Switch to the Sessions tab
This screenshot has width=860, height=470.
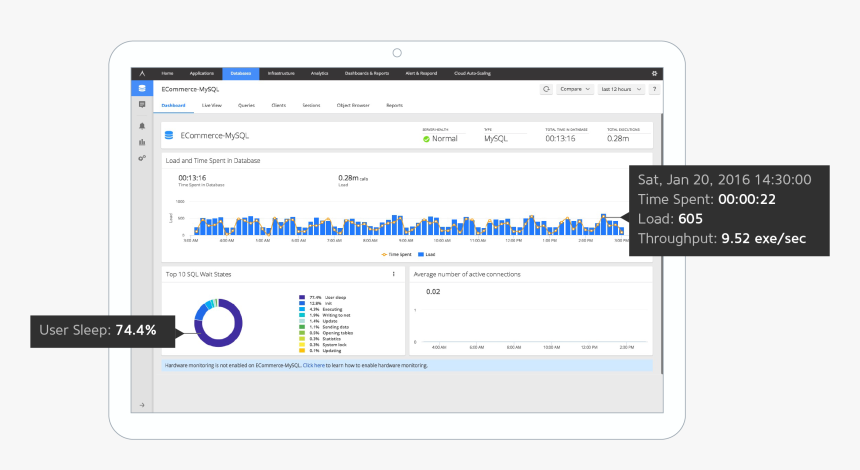pos(311,105)
